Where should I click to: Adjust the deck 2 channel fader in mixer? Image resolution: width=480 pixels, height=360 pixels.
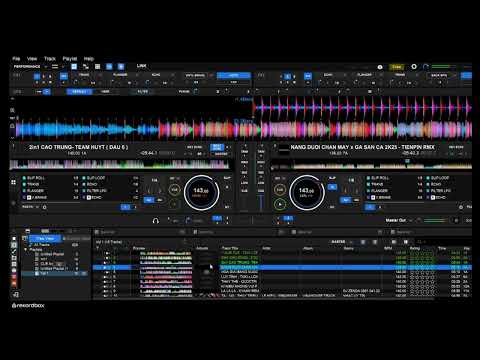pos(261,202)
